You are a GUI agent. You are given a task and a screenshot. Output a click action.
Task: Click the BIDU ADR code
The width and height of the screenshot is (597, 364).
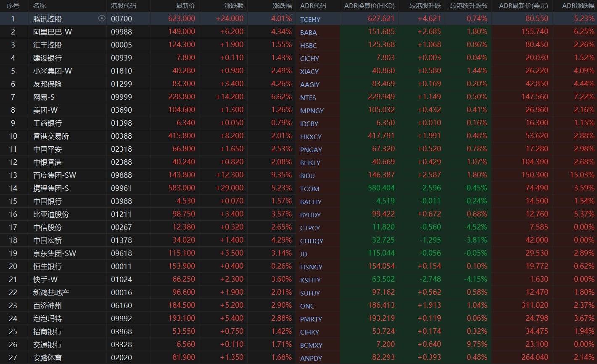(x=307, y=176)
